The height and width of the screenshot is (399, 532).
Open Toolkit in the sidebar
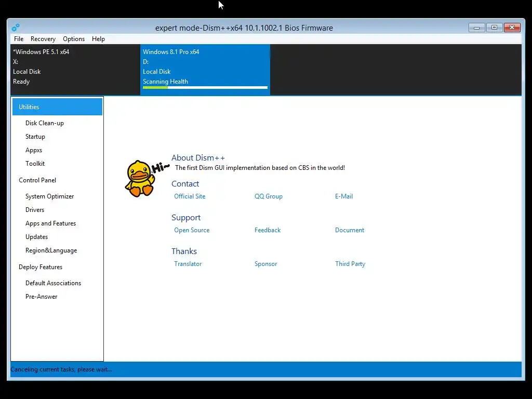point(35,164)
